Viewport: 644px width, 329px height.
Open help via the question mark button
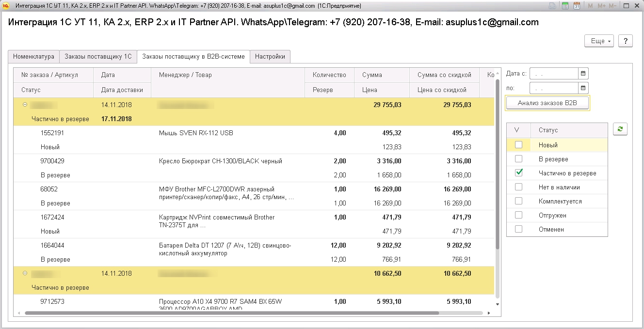625,41
